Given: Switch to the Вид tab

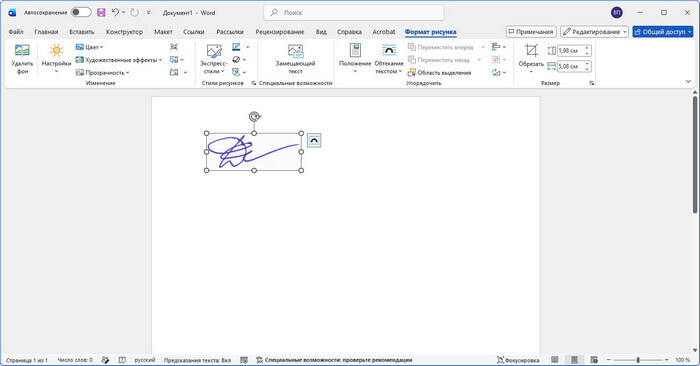Looking at the screenshot, I should (x=321, y=32).
